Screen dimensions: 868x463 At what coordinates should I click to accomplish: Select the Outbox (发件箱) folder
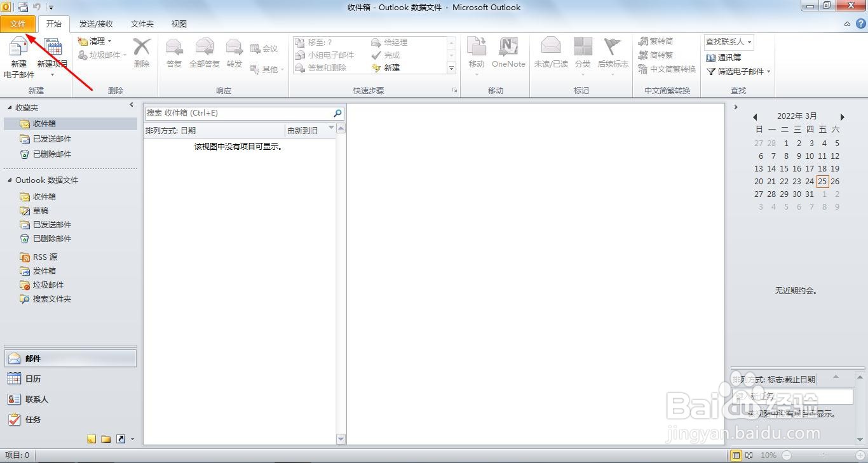(38, 271)
